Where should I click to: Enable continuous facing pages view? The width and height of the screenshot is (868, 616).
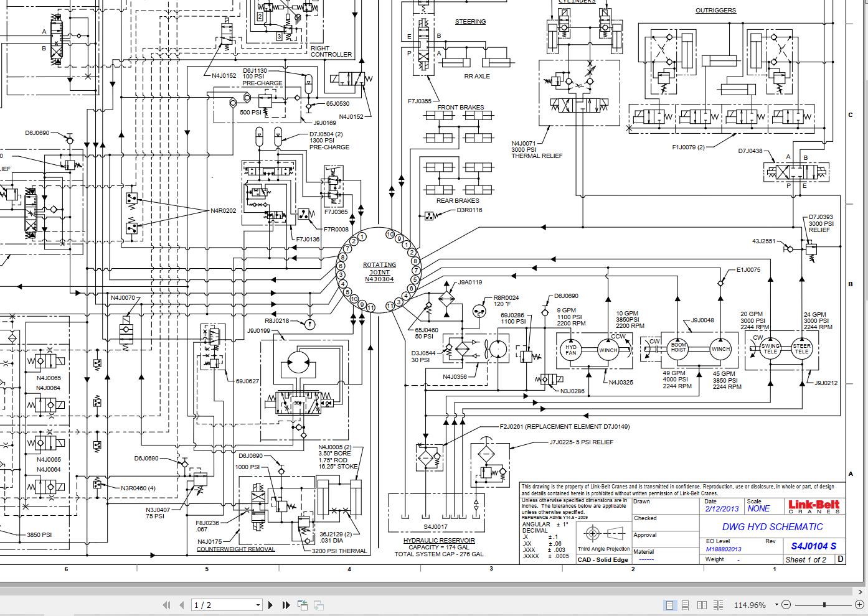(718, 605)
